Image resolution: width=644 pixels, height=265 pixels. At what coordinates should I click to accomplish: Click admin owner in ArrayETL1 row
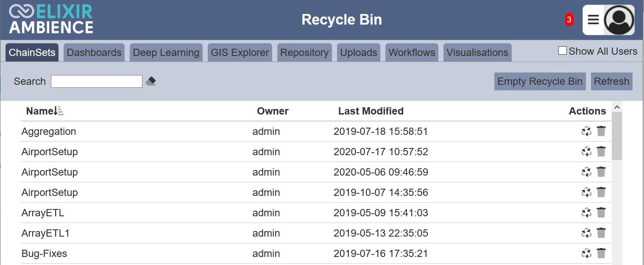(266, 233)
